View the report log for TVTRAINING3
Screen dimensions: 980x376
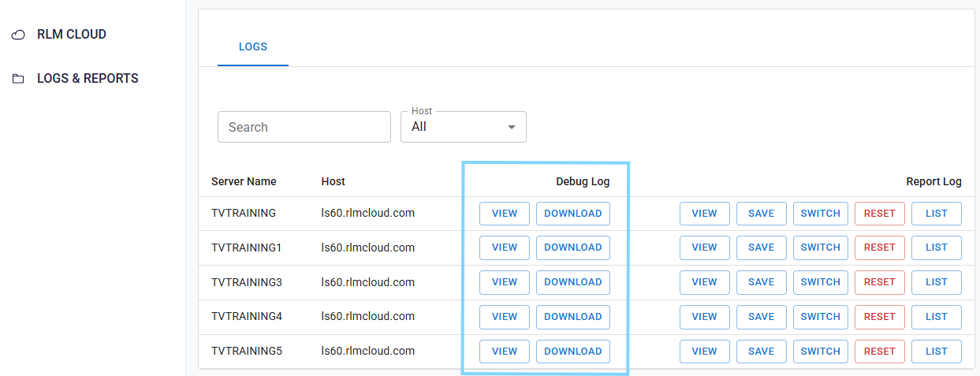(705, 282)
